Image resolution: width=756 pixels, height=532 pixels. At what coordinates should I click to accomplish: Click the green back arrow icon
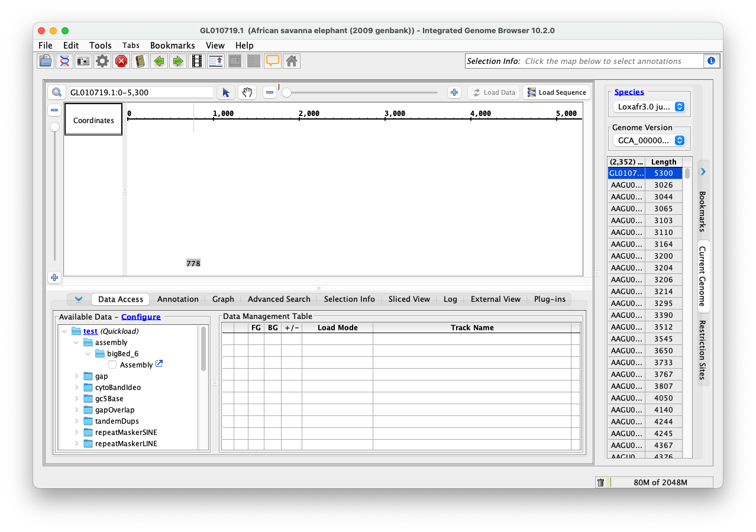pos(159,61)
